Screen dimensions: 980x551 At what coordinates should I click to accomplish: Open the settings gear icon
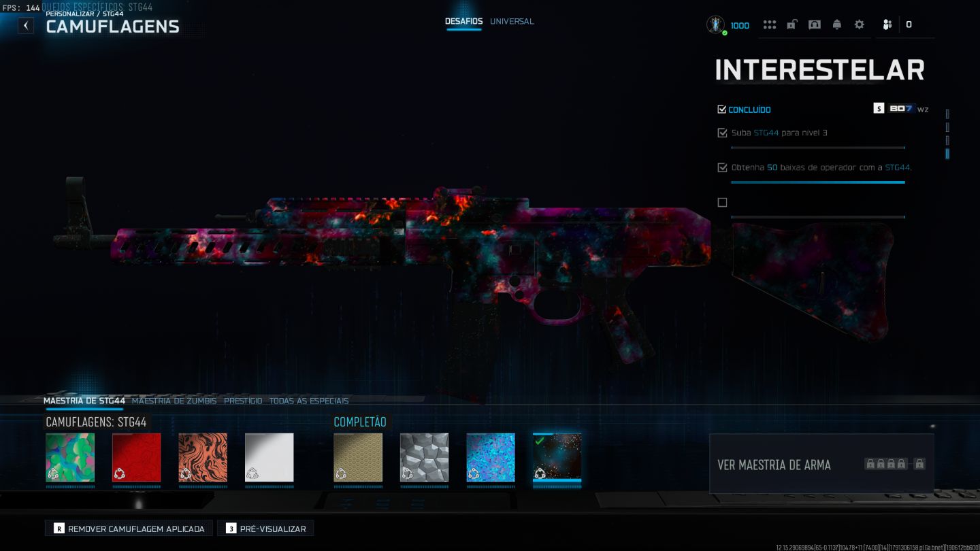tap(860, 24)
